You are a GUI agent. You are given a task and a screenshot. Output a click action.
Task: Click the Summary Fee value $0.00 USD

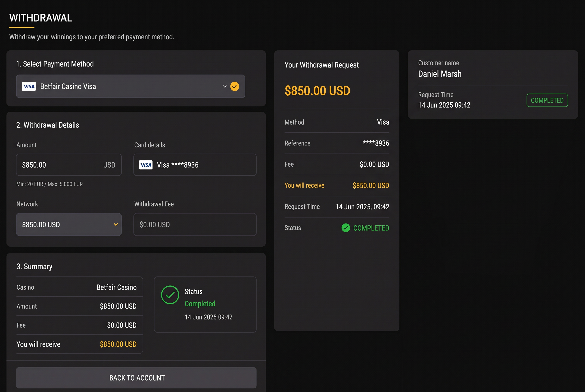click(x=122, y=325)
